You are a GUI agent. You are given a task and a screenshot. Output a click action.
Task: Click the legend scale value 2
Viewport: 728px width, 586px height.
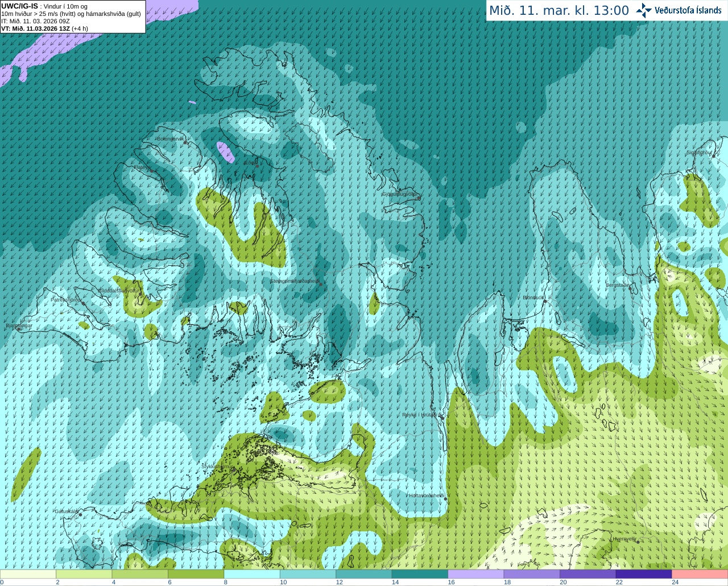(57, 582)
